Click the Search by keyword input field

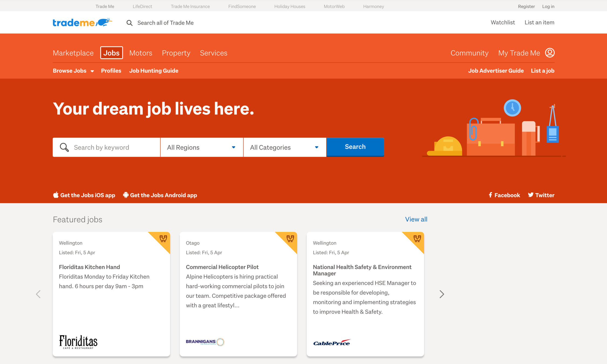[106, 147]
